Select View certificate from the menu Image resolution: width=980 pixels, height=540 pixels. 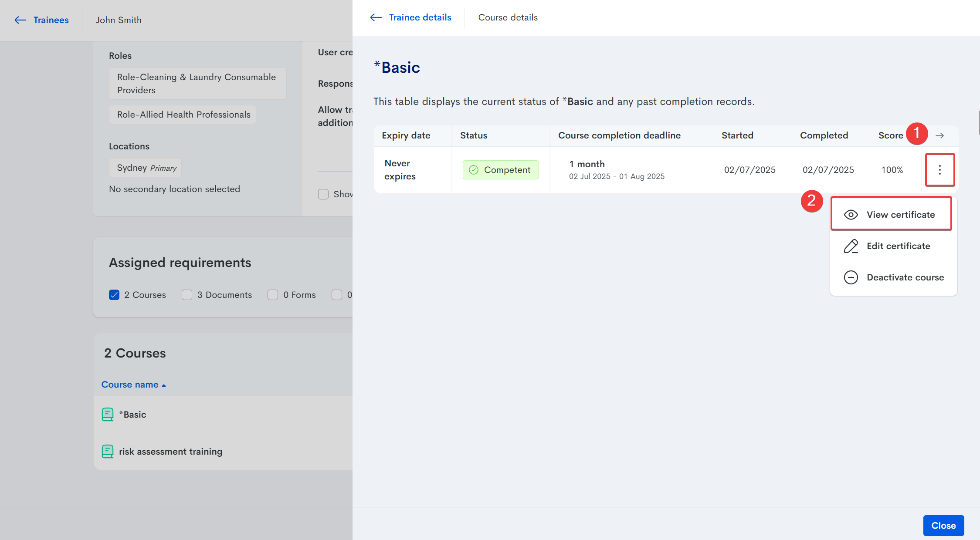[x=900, y=215]
